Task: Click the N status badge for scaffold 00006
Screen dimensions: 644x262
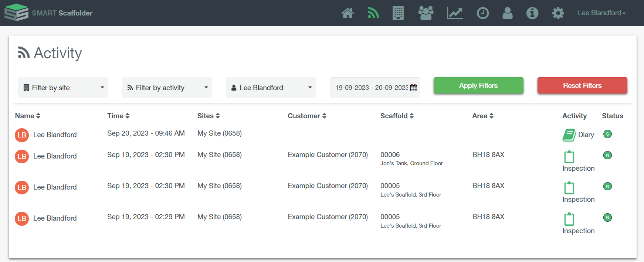Action: (607, 155)
